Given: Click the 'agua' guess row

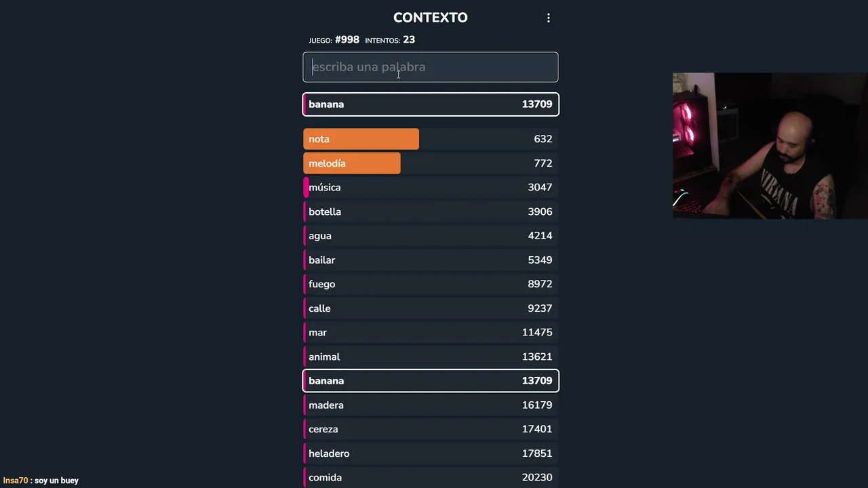Looking at the screenshot, I should (x=430, y=236).
